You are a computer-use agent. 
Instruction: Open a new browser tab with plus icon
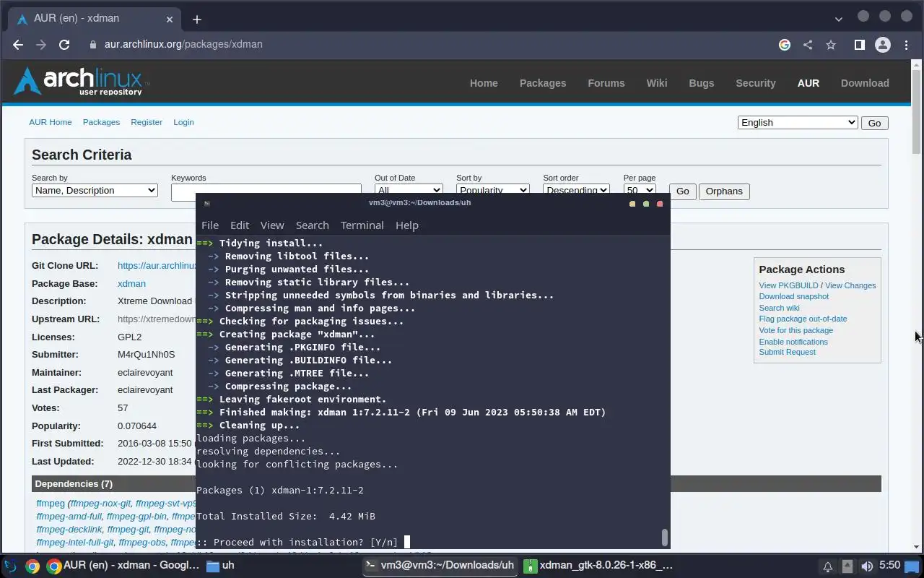(197, 20)
